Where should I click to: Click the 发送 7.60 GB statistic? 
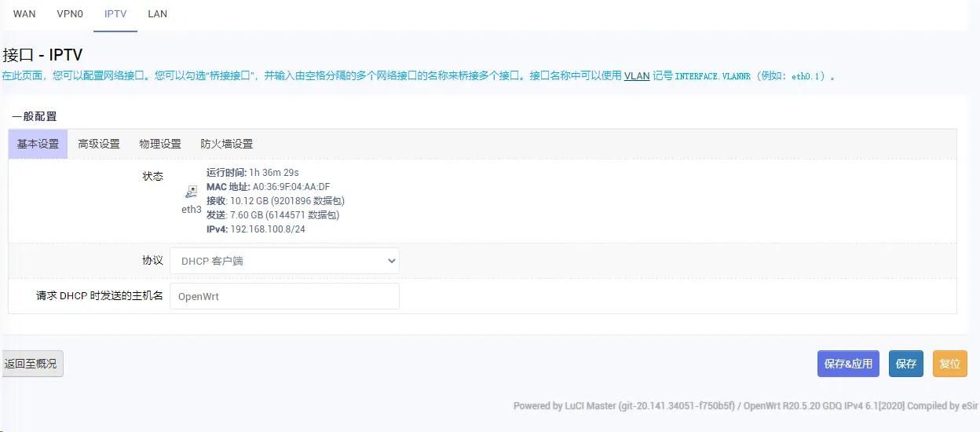(273, 215)
